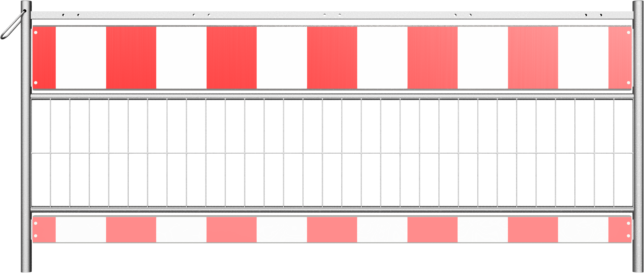Select the top galvanized rail with holes
This screenshot has height=273, width=644.
click(332, 15)
